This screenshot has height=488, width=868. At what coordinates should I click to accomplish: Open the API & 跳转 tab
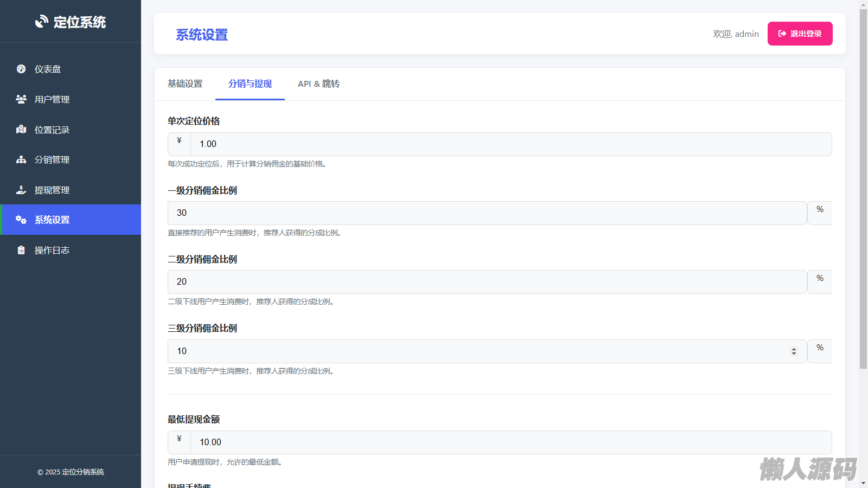[318, 84]
